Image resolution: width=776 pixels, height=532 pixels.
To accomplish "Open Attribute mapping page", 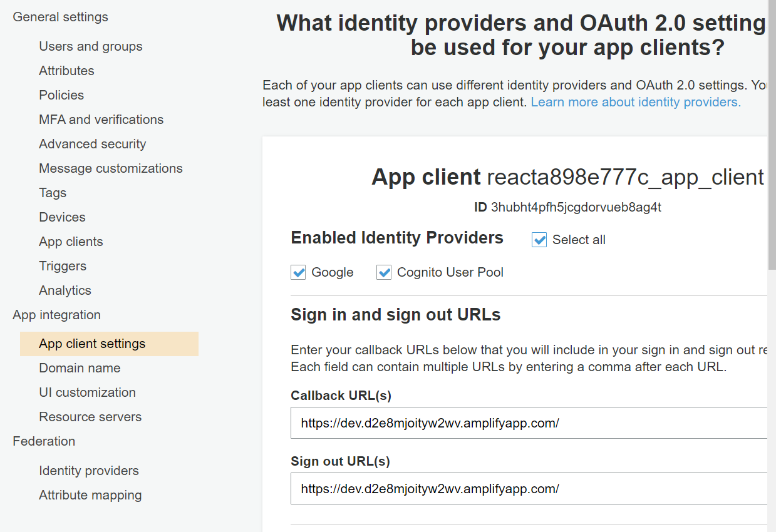I will (x=90, y=495).
